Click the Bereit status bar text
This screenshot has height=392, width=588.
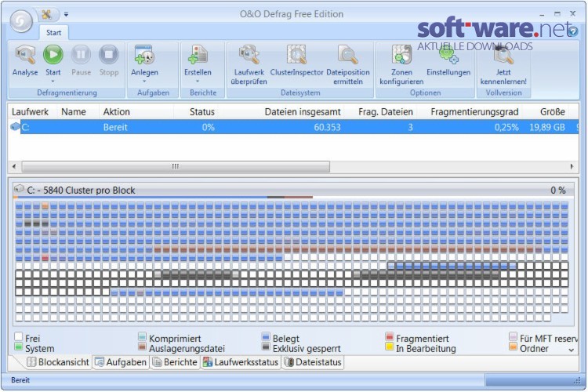(20, 380)
